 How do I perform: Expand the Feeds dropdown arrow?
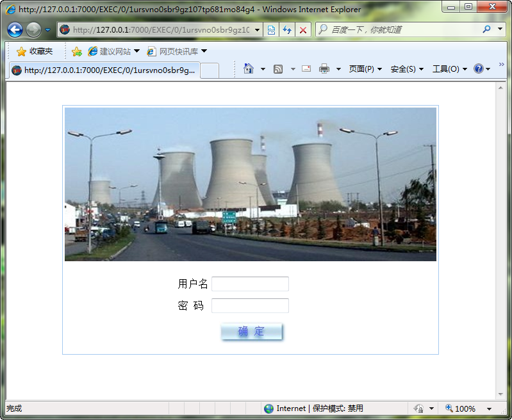(x=293, y=69)
